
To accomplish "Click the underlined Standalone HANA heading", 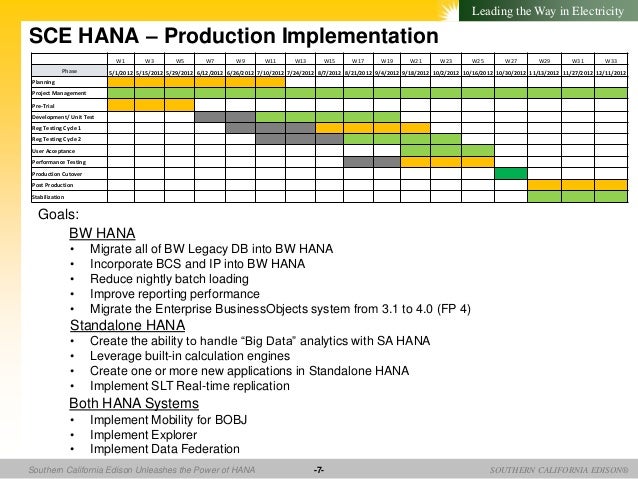I will [x=127, y=325].
